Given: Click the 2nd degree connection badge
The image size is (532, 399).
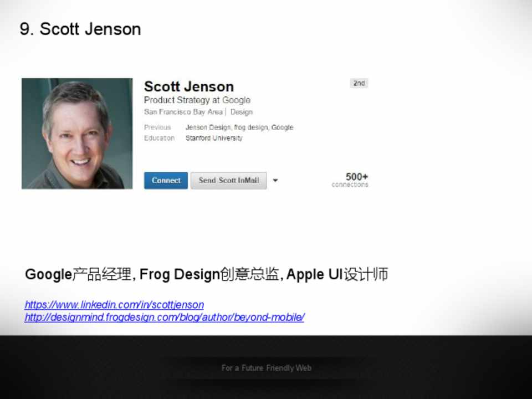Looking at the screenshot, I should pos(359,83).
